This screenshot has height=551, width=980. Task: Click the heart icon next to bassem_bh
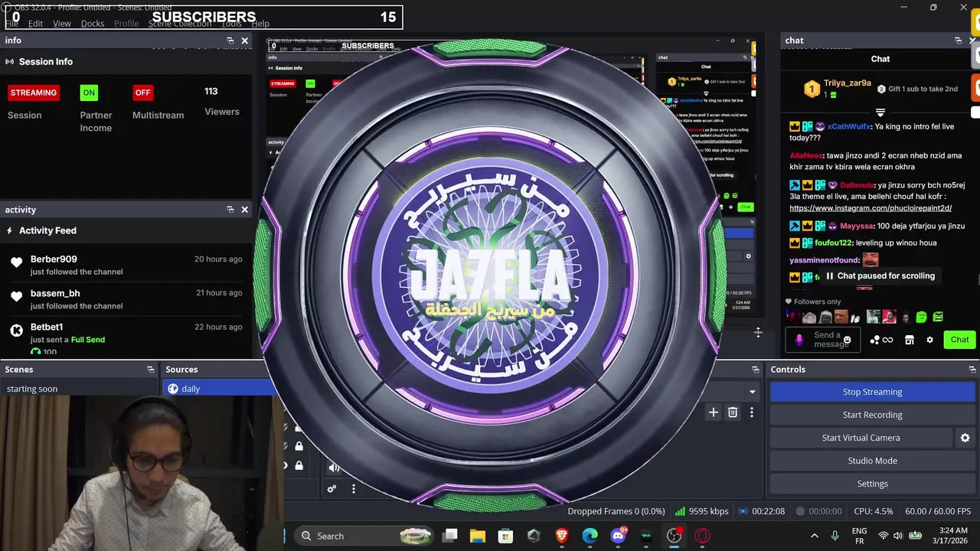click(16, 297)
